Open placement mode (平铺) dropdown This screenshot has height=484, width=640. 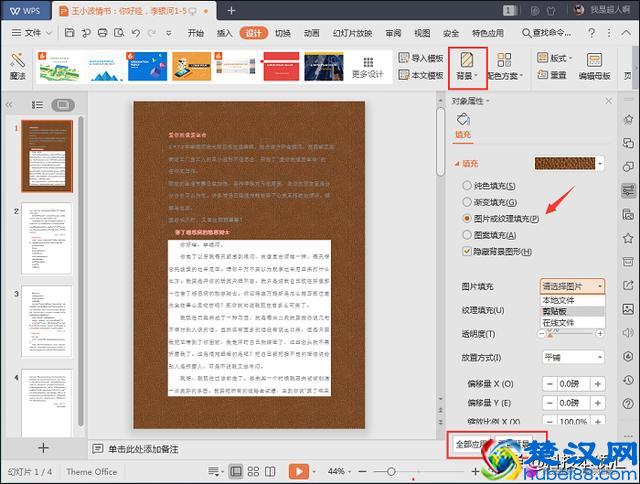click(x=573, y=357)
